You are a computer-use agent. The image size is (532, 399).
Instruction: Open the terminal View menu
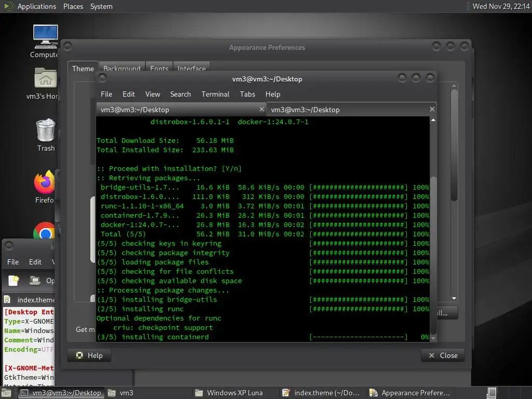153,94
